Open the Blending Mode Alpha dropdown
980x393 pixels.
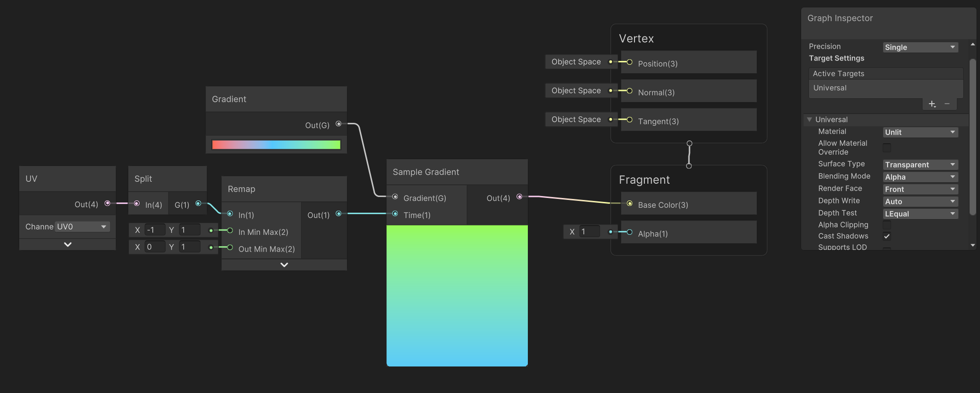[920, 177]
